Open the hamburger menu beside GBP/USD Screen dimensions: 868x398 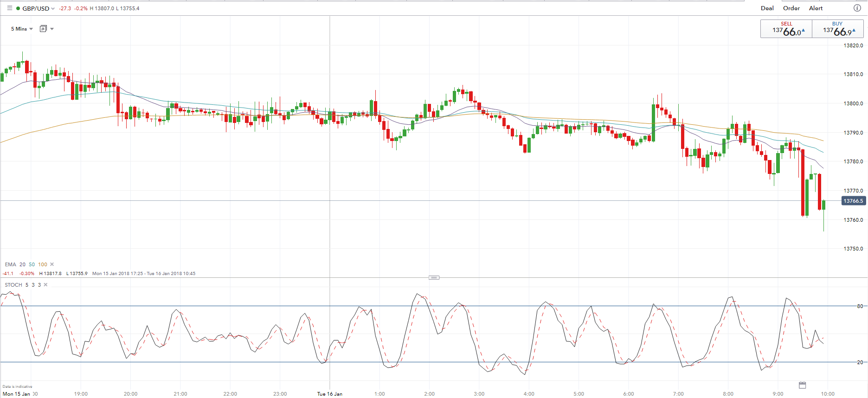pyautogui.click(x=10, y=8)
